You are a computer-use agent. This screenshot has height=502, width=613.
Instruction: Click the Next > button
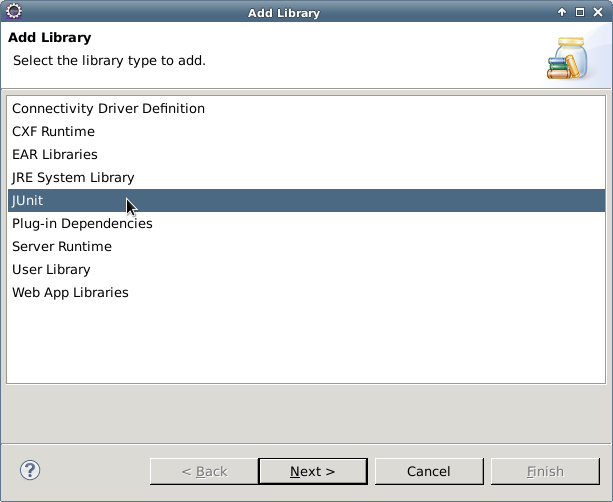(x=313, y=472)
